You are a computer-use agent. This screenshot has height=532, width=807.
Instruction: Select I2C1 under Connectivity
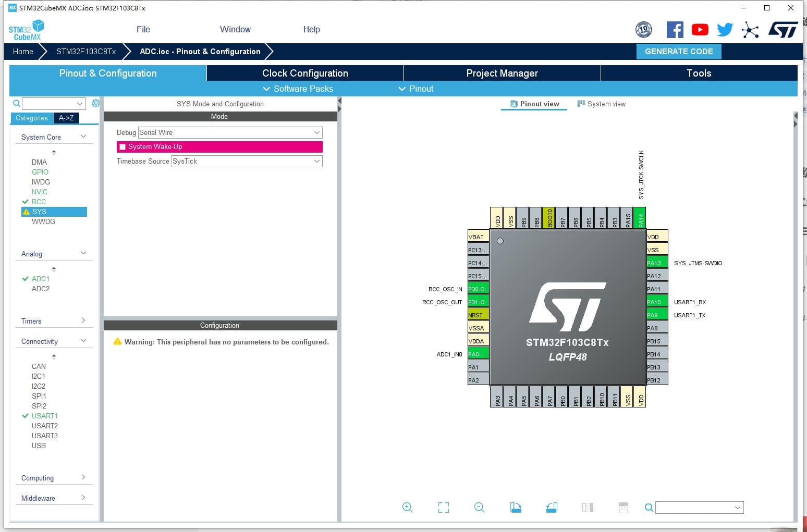pos(39,376)
